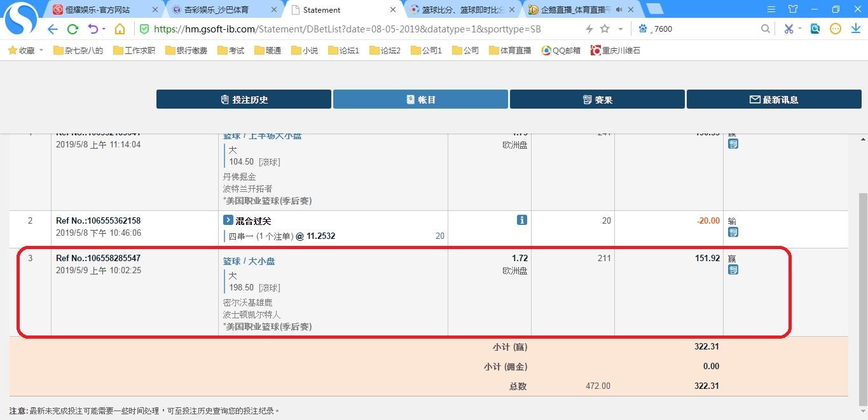Click the search box containing 7600

(x=705, y=29)
